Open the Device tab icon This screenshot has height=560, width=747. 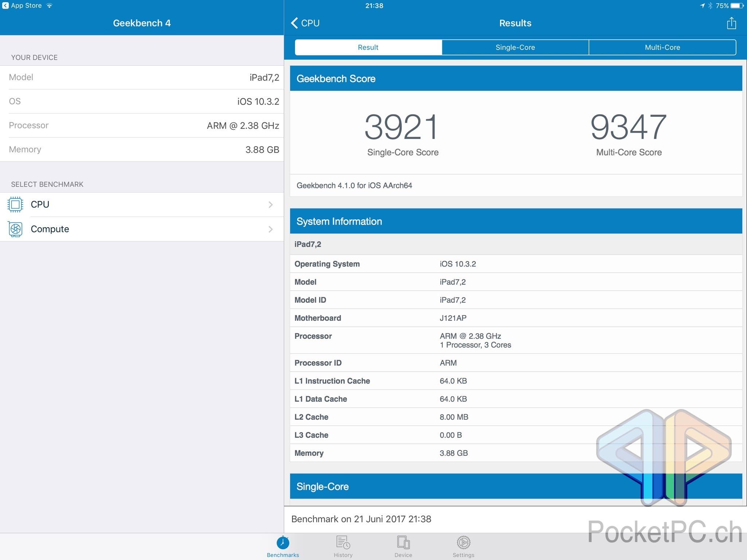coord(403,542)
